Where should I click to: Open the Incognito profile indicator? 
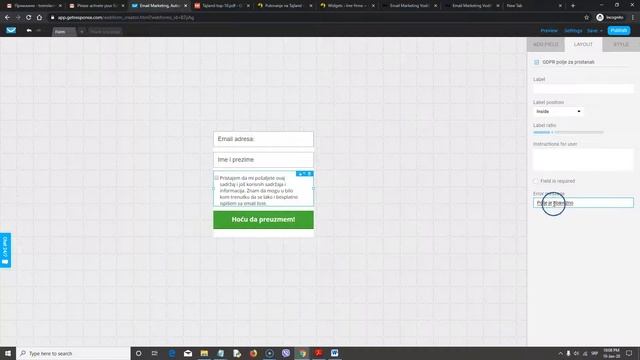coord(610,18)
